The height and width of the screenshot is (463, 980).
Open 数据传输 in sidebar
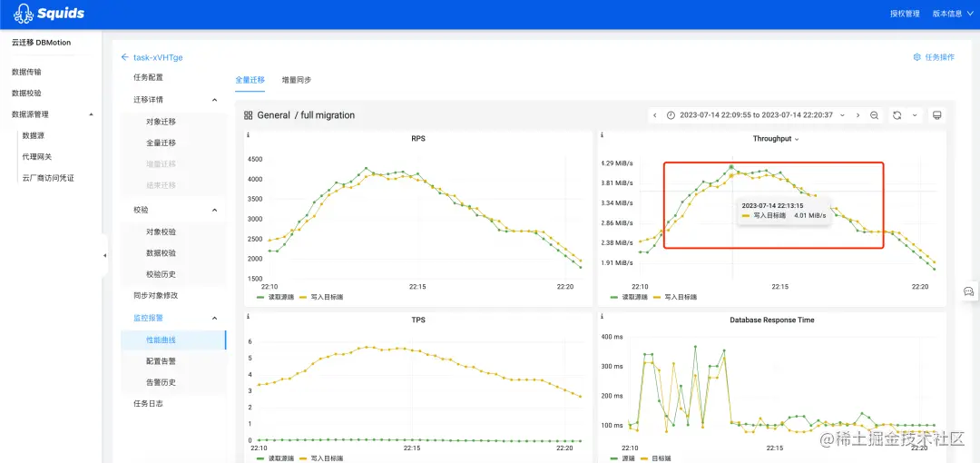coord(27,72)
